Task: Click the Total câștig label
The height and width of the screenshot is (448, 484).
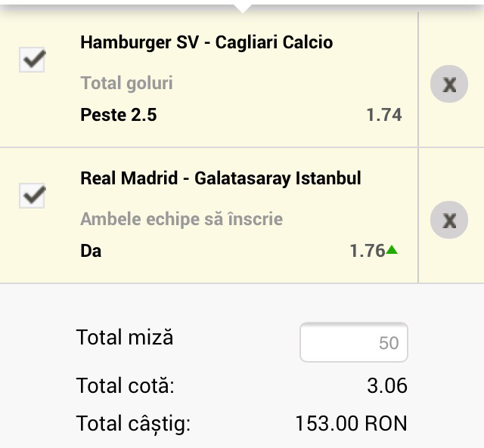Action: pyautogui.click(x=133, y=423)
